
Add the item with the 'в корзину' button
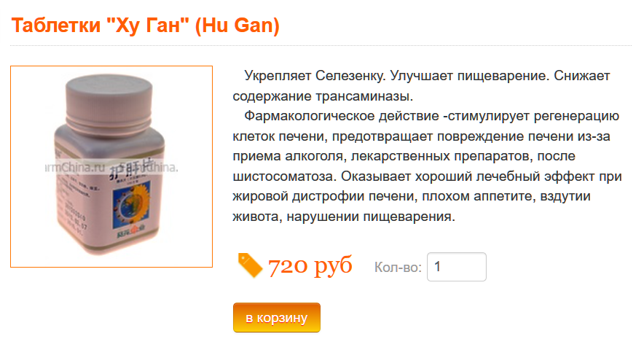(276, 317)
